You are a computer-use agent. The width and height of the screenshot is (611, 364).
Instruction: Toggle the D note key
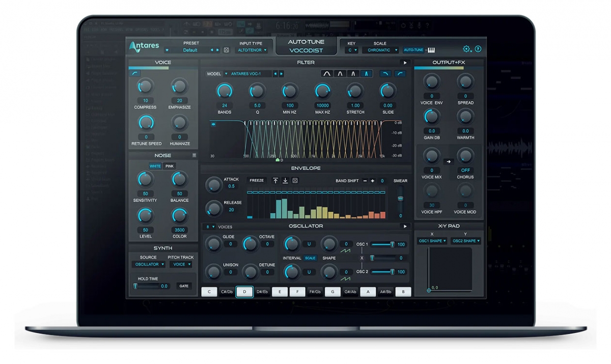pyautogui.click(x=244, y=292)
